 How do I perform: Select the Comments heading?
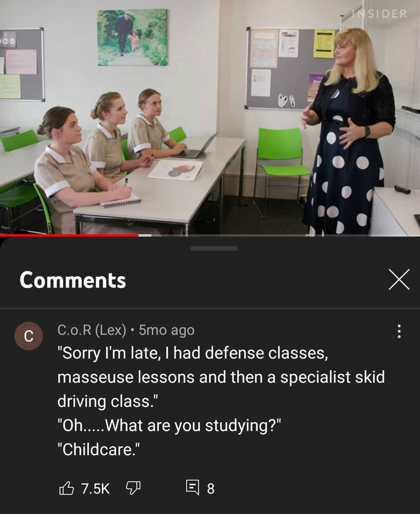click(73, 280)
